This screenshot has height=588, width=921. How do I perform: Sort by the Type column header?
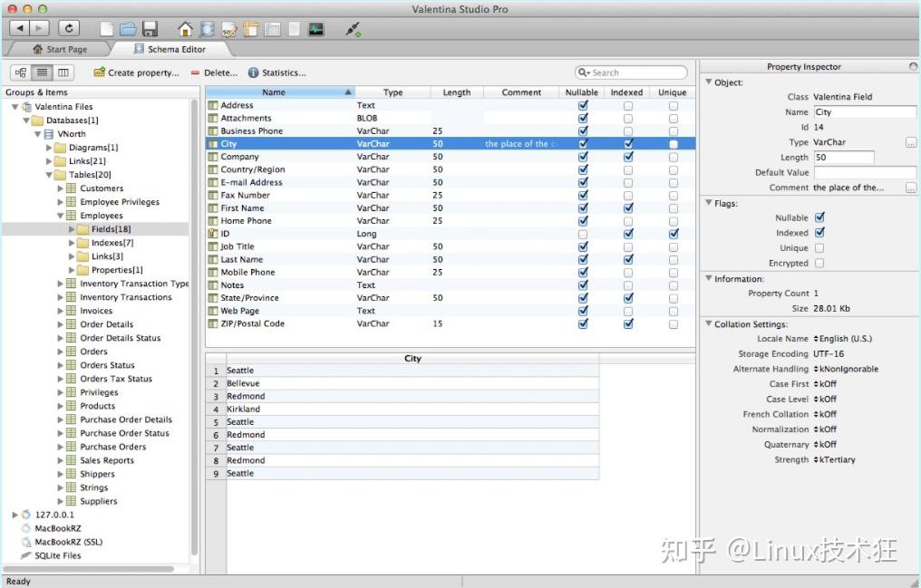pyautogui.click(x=393, y=92)
